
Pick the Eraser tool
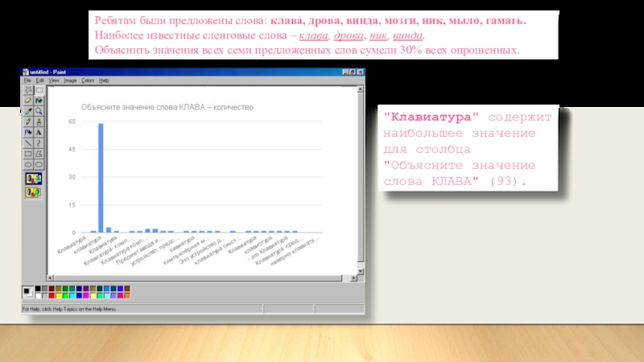pyautogui.click(x=28, y=101)
